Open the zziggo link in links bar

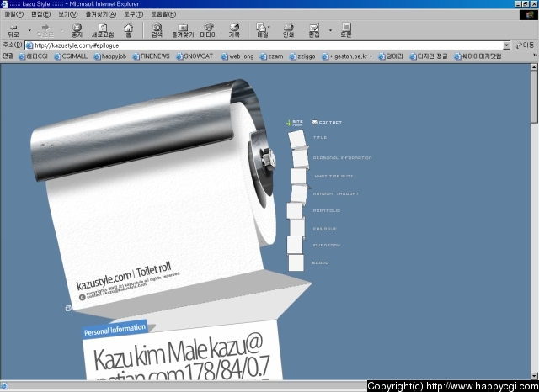tap(302, 56)
